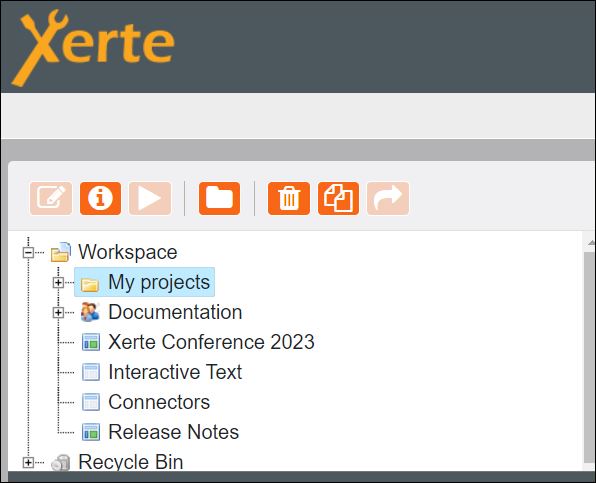The width and height of the screenshot is (596, 483).
Task: Click the Preview play icon
Action: click(150, 198)
